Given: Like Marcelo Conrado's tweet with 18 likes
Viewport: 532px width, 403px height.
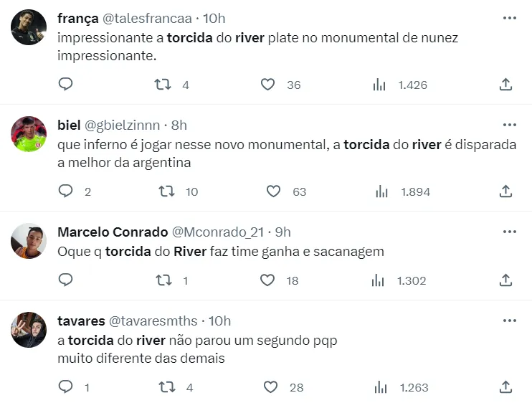Looking at the screenshot, I should pyautogui.click(x=267, y=280).
